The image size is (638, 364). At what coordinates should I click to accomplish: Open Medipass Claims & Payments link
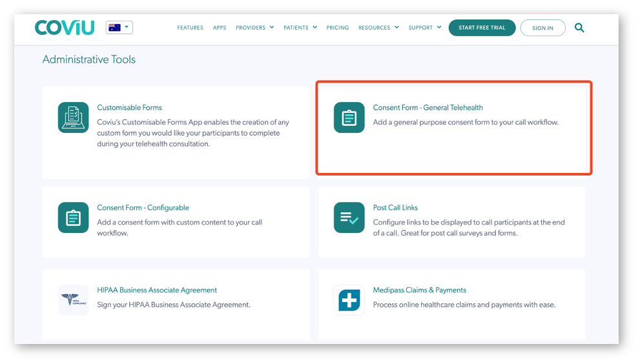point(420,290)
